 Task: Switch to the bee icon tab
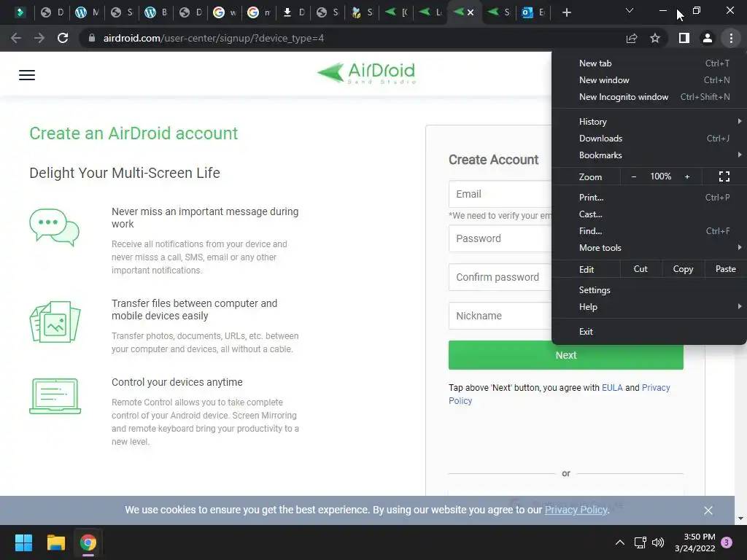362,12
